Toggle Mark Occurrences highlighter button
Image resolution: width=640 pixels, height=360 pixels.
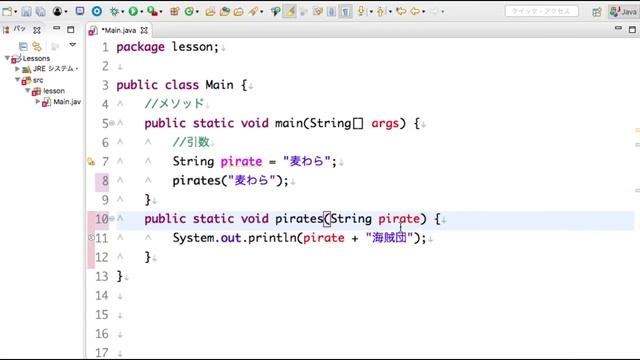coord(290,11)
